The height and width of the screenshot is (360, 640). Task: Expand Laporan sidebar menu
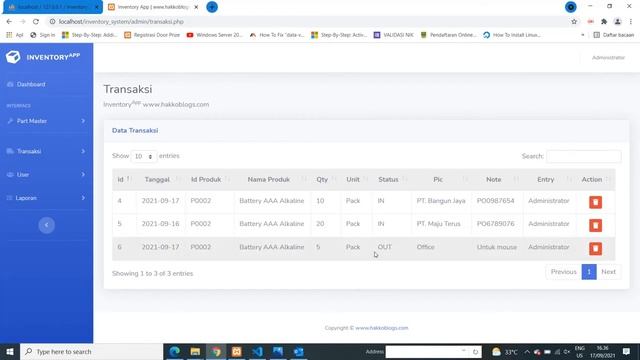[x=47, y=198]
